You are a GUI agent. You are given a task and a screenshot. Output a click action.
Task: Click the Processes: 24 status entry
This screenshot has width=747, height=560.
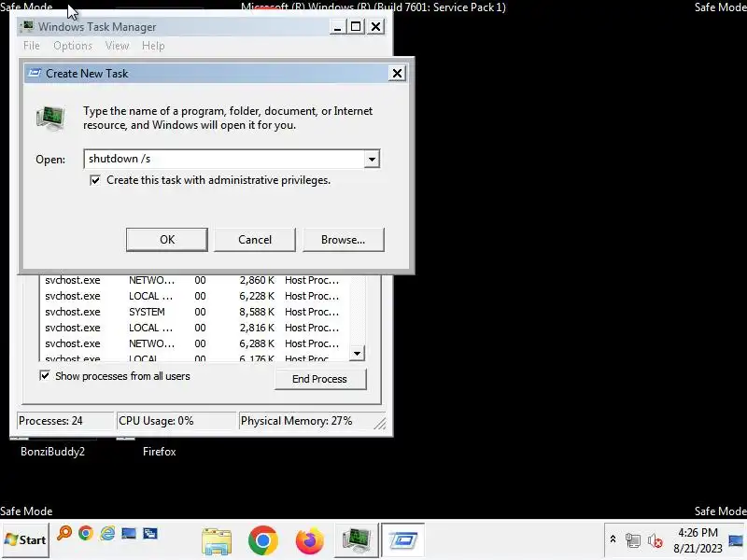click(x=64, y=421)
